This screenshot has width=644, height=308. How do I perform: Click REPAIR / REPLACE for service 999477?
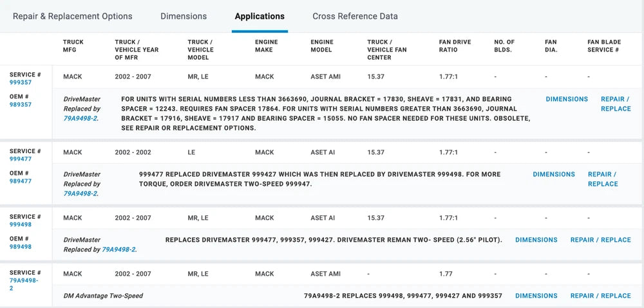click(x=602, y=179)
